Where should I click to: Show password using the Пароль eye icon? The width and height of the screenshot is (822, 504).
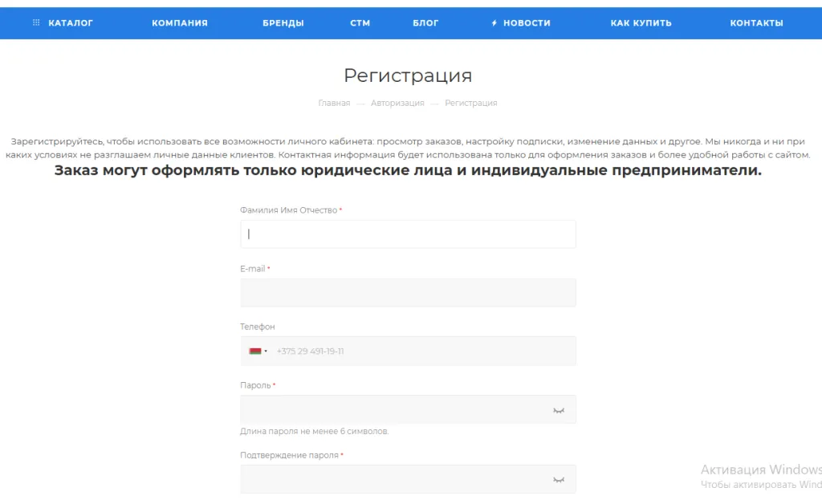559,410
